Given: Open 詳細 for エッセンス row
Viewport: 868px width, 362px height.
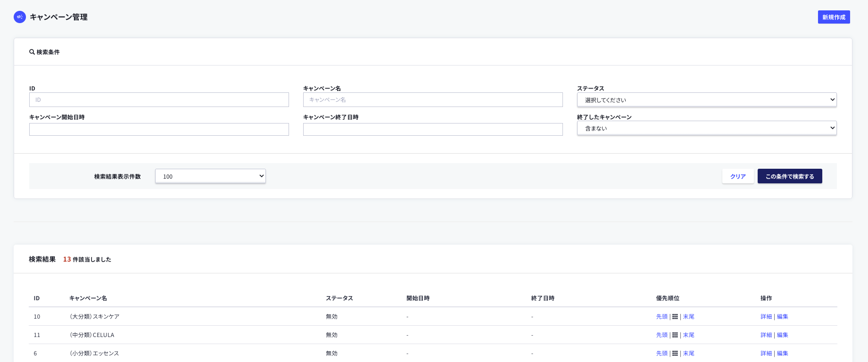Looking at the screenshot, I should tap(766, 354).
